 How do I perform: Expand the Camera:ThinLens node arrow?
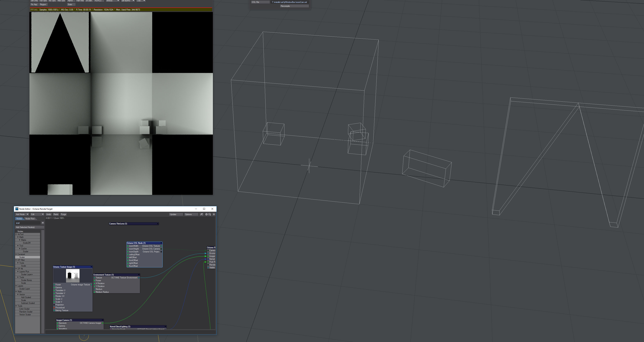pyautogui.click(x=158, y=224)
